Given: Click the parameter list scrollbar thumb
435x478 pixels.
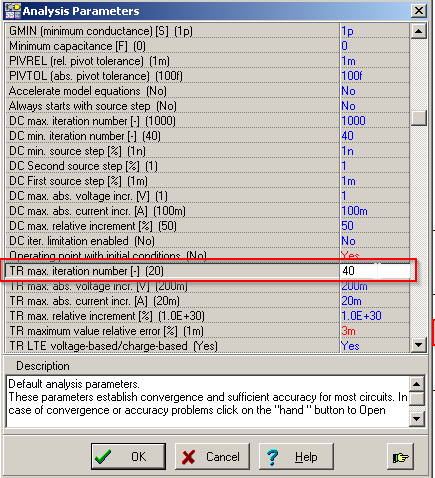Looking at the screenshot, I should [x=418, y=118].
